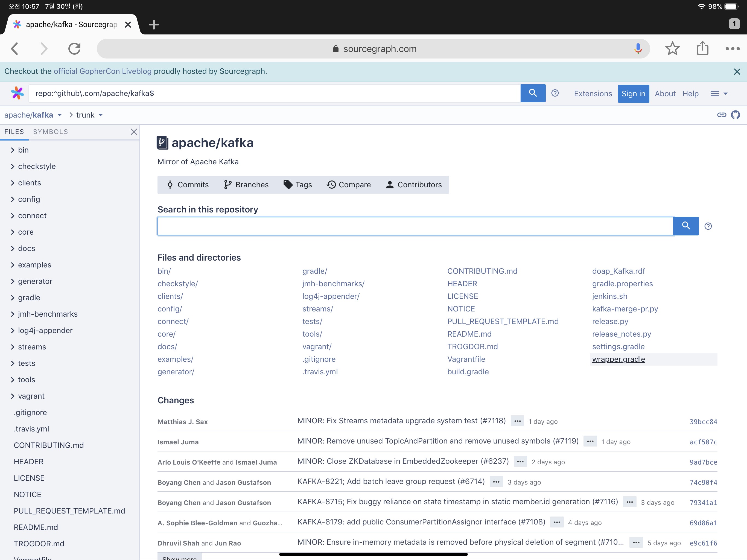
Task: Dismiss the GopherCon banner
Action: (x=737, y=72)
